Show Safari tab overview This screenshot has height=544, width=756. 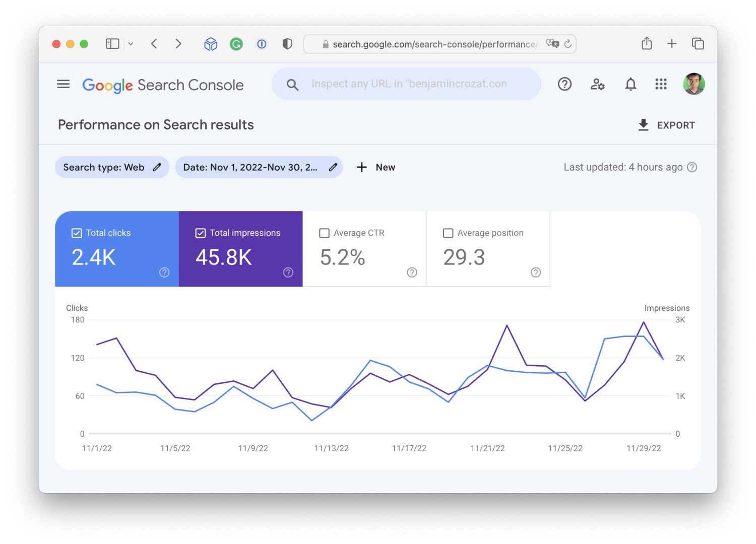pos(698,44)
